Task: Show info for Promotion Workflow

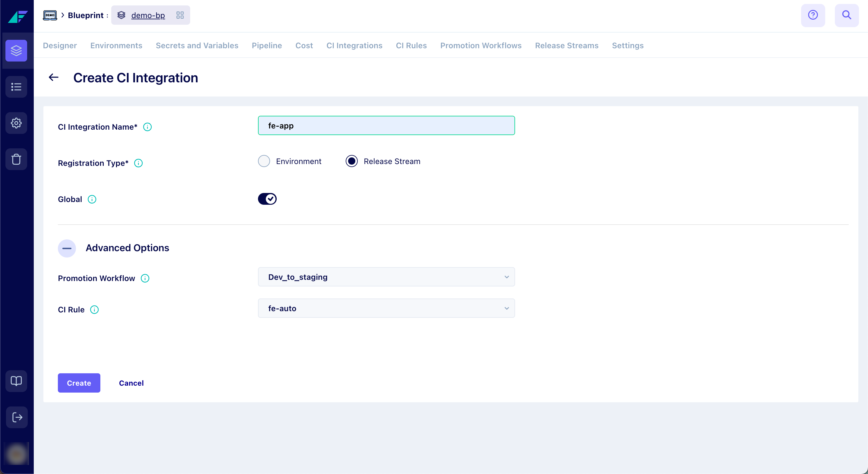Action: 145,279
